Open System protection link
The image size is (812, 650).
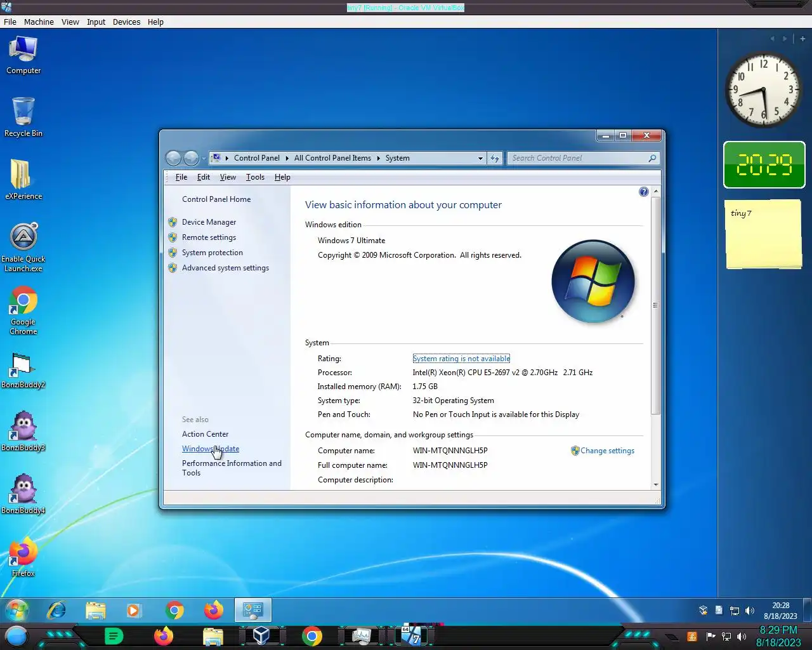tap(212, 253)
